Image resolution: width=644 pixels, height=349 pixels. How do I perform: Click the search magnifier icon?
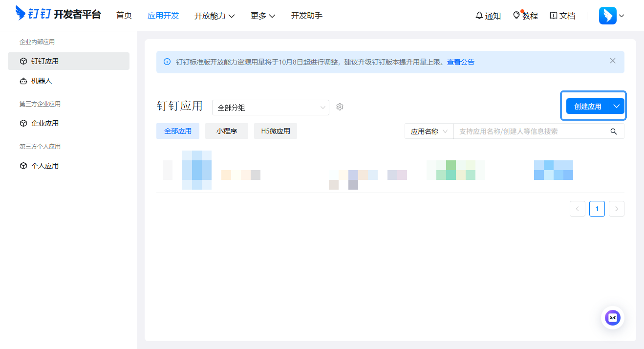click(614, 131)
